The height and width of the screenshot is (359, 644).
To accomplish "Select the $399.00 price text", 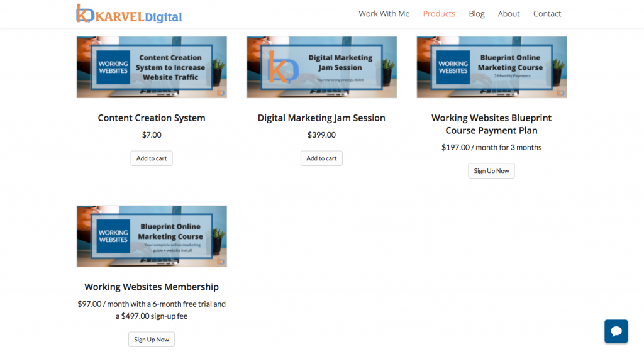I will pos(321,135).
